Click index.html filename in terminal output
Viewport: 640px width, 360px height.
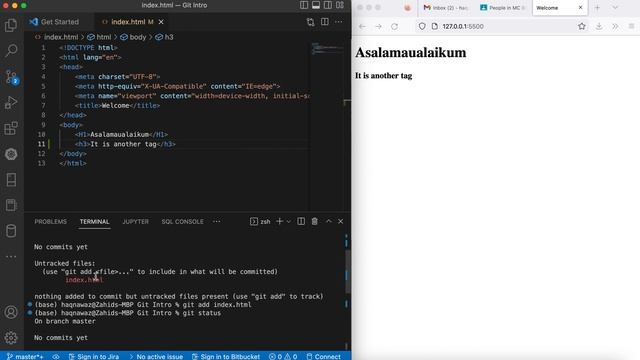[x=84, y=280]
